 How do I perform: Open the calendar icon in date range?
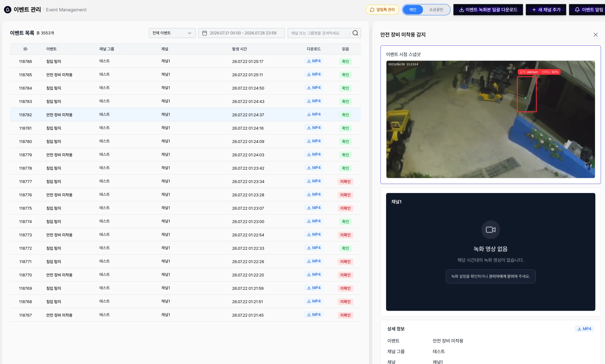click(x=204, y=33)
